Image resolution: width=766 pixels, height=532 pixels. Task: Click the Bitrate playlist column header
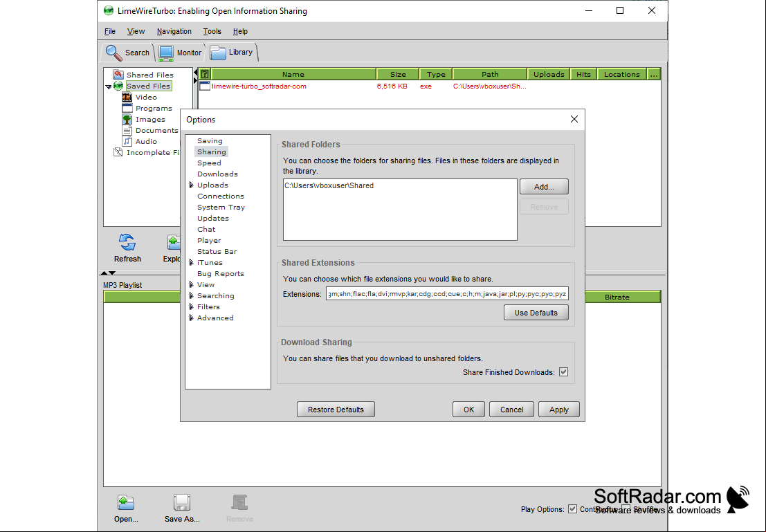[x=617, y=297]
